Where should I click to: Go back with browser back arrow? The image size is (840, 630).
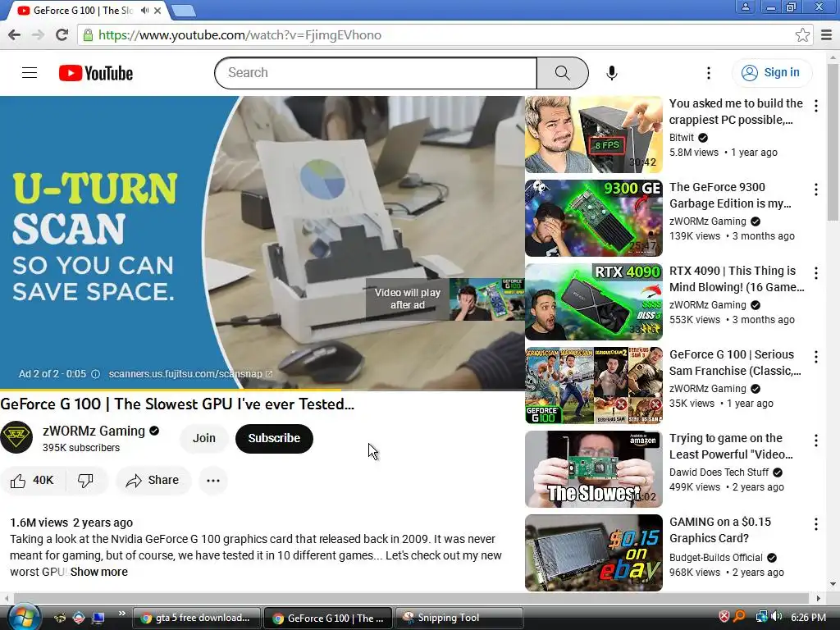coord(15,35)
